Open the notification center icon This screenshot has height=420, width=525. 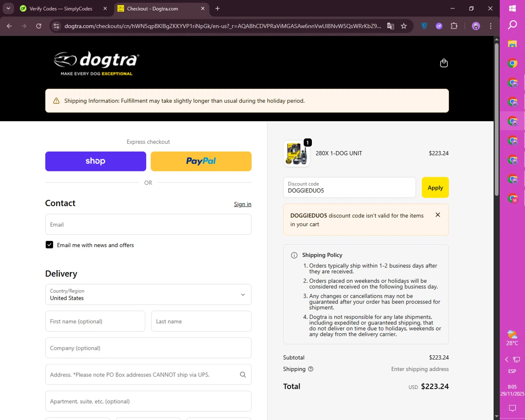point(512,408)
